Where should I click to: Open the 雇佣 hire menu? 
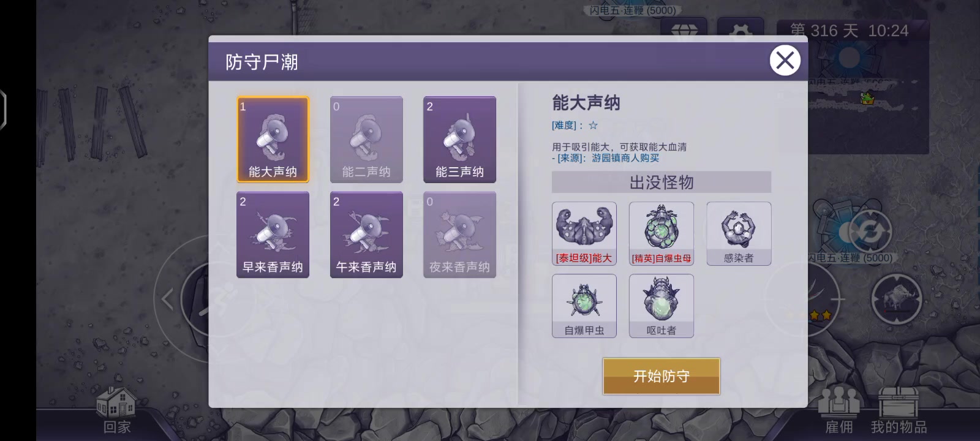(839, 410)
